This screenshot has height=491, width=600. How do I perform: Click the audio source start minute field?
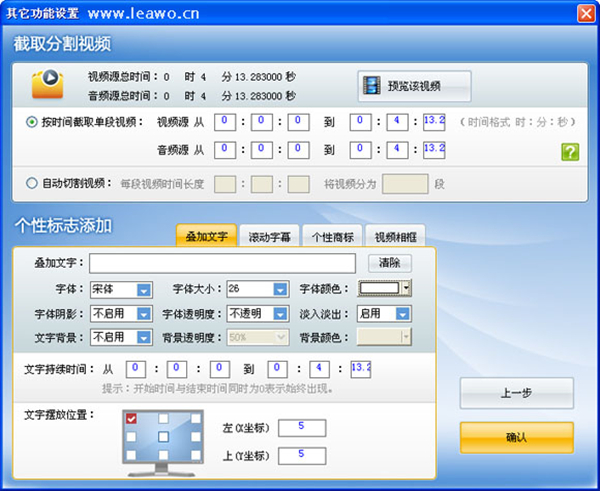pyautogui.click(x=261, y=150)
